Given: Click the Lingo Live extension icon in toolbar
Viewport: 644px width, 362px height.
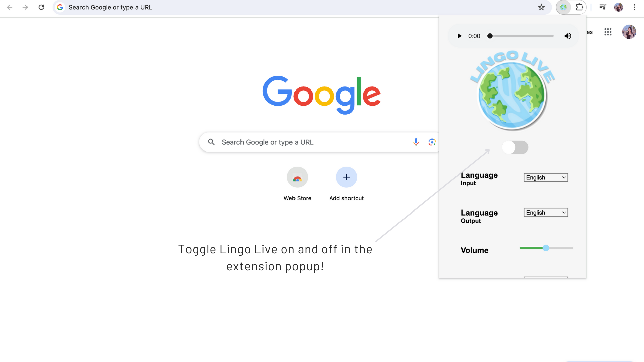Looking at the screenshot, I should coord(563,7).
